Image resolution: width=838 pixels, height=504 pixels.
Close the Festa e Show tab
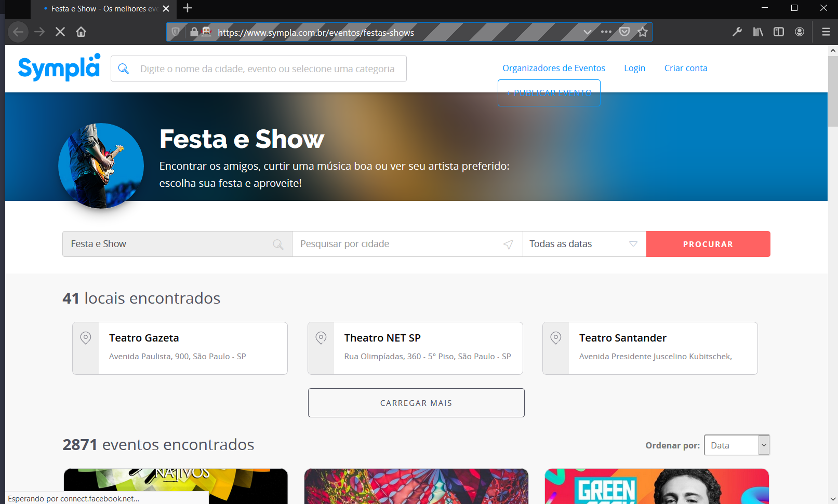tap(166, 9)
